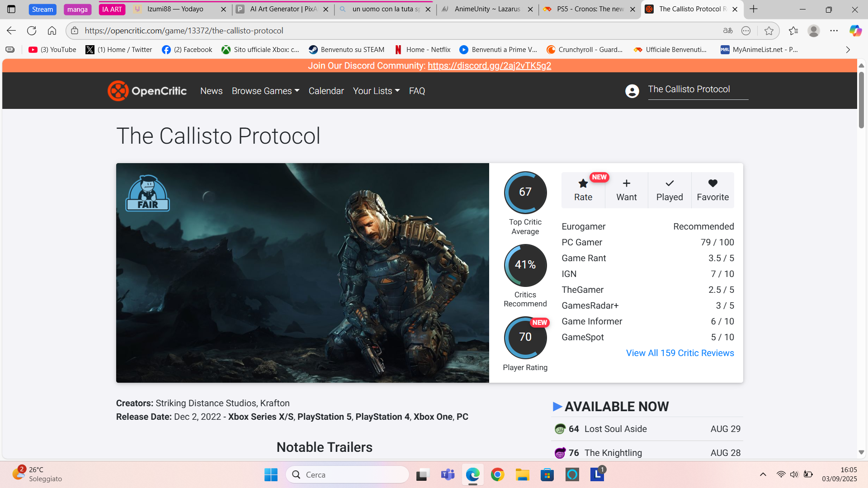The width and height of the screenshot is (868, 488).
Task: Open the Eurogamer review
Action: pyautogui.click(x=648, y=226)
